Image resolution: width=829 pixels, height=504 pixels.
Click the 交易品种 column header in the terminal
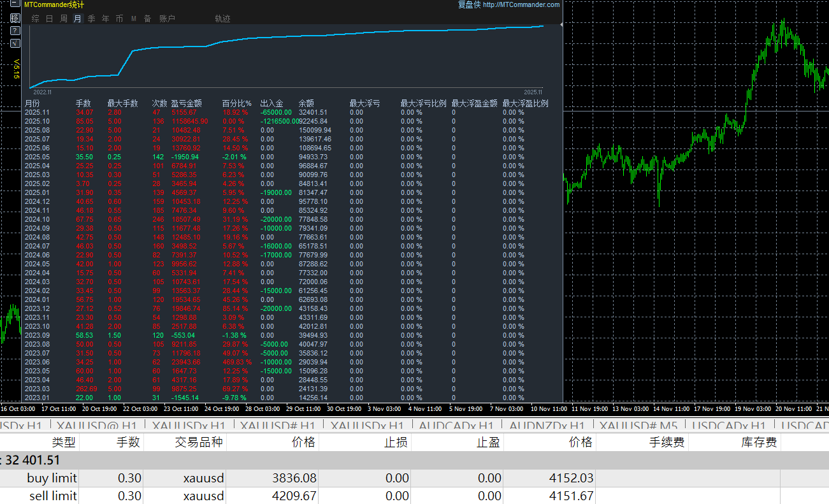coord(199,442)
